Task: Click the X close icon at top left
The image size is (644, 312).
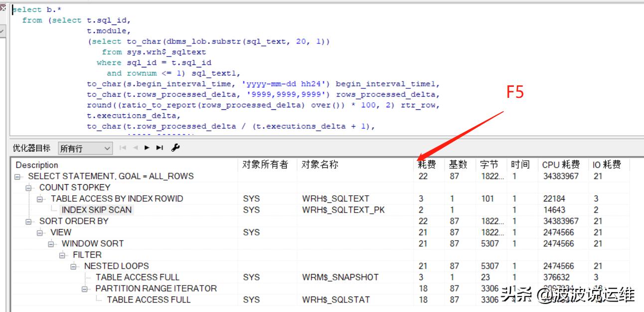Action: click(x=3, y=6)
